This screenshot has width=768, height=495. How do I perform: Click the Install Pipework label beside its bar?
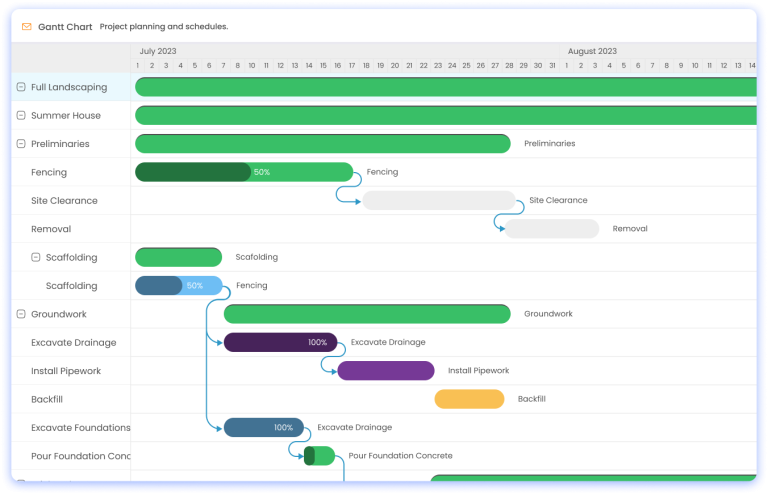(479, 371)
